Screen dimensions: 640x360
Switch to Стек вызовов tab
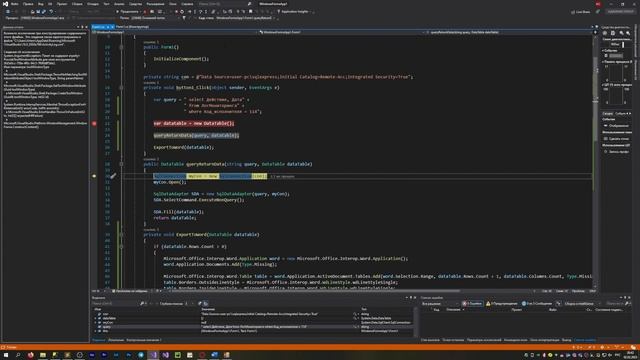[x=430, y=340]
